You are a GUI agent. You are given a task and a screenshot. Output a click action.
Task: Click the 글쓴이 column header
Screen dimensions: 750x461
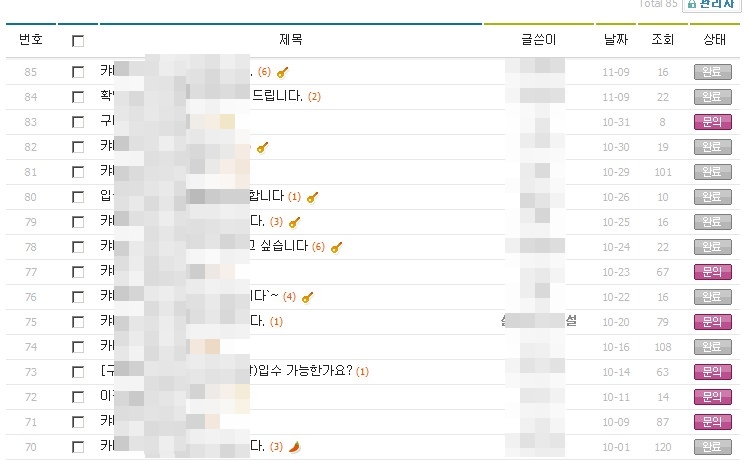538,41
